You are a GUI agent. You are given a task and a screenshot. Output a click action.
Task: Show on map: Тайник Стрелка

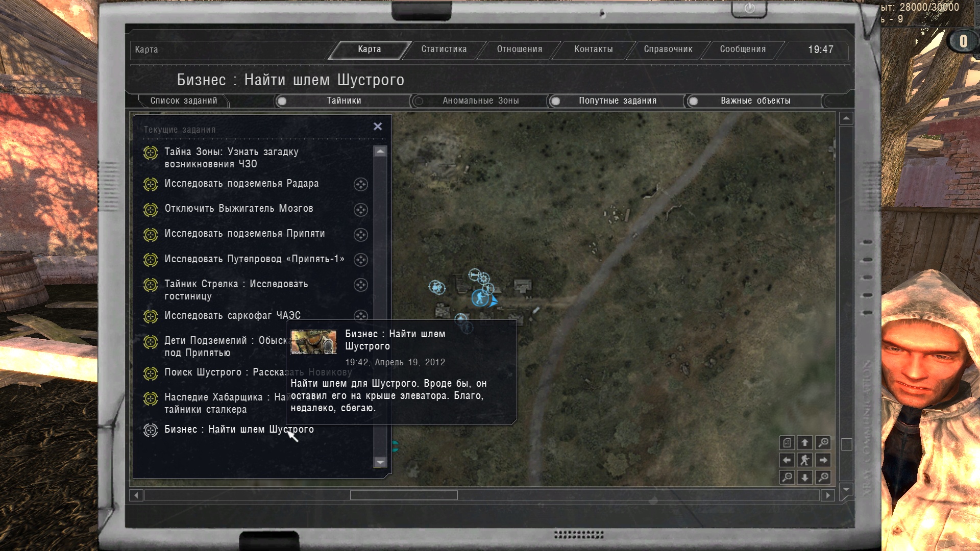[x=361, y=285]
